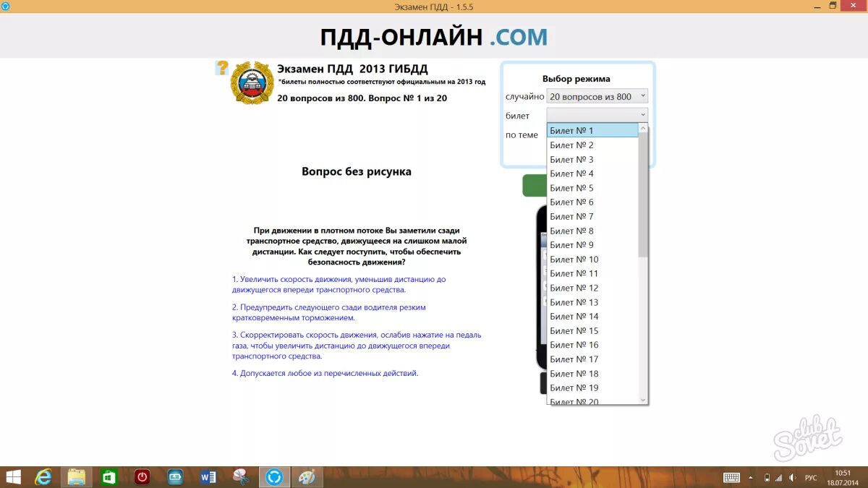Image resolution: width=868 pixels, height=488 pixels.
Task: Click the ПДД-ОНЛАЙН .COM header logo
Action: click(x=434, y=37)
